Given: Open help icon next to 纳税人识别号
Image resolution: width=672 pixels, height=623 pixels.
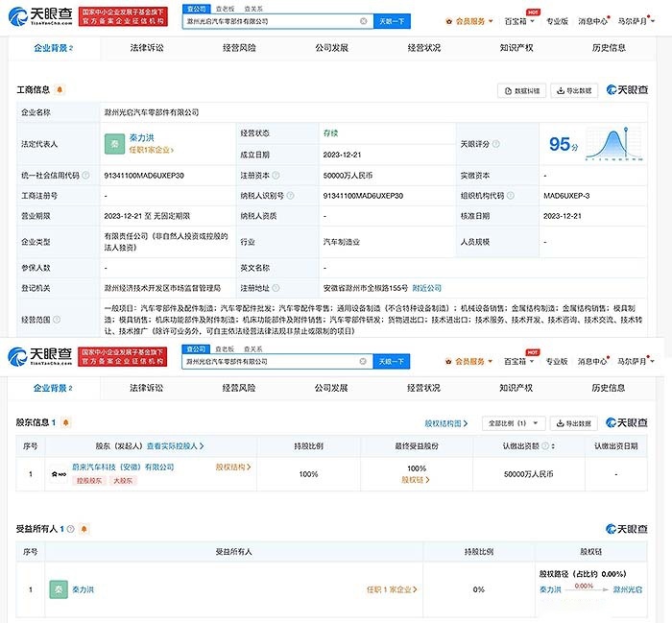Looking at the screenshot, I should pyautogui.click(x=290, y=196).
